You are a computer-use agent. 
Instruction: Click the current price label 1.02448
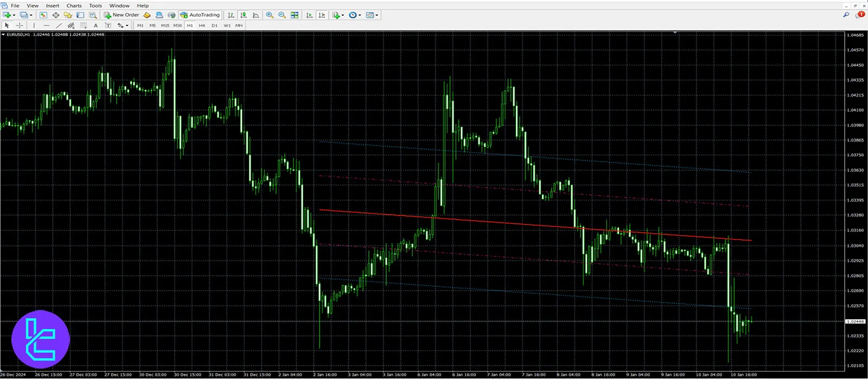click(x=855, y=321)
